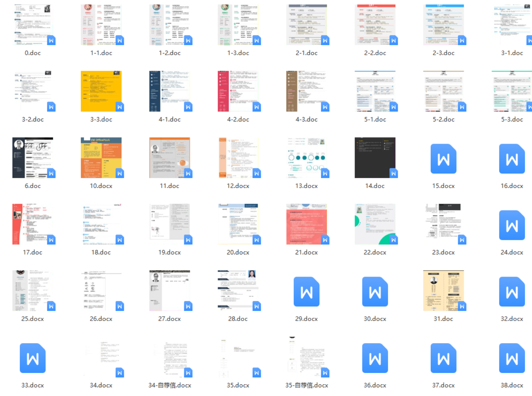This screenshot has height=396, width=532.
Task: Click the dark 14.doc thumbnail
Action: (x=375, y=158)
